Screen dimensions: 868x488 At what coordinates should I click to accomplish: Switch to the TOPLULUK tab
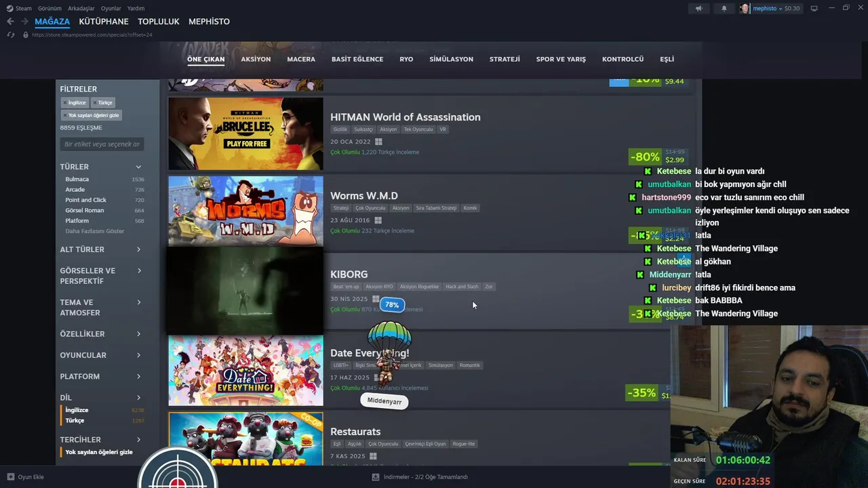(x=159, y=22)
